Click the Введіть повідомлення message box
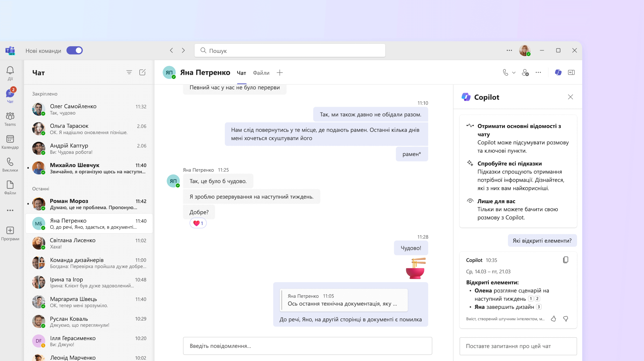Image resolution: width=644 pixels, height=361 pixels. (307, 346)
